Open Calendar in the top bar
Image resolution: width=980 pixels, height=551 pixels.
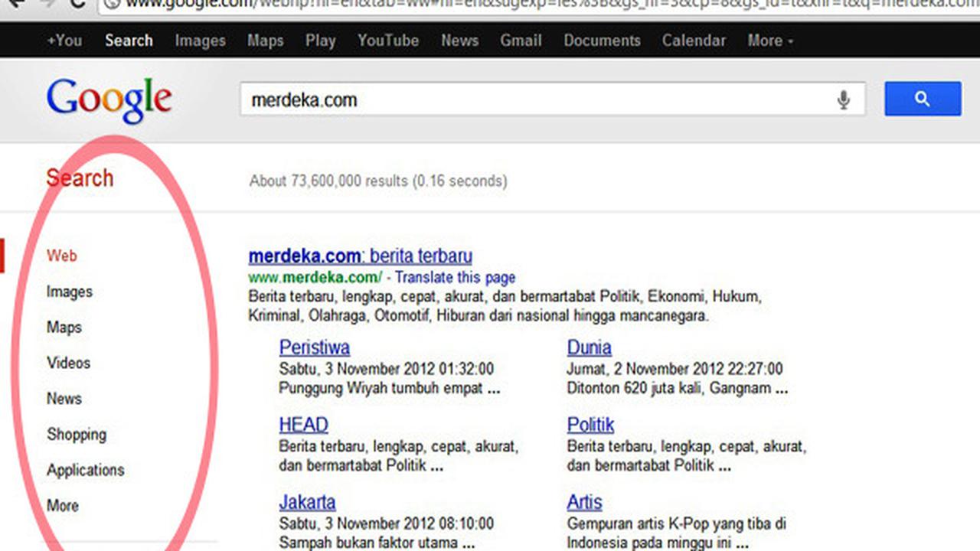click(x=694, y=41)
